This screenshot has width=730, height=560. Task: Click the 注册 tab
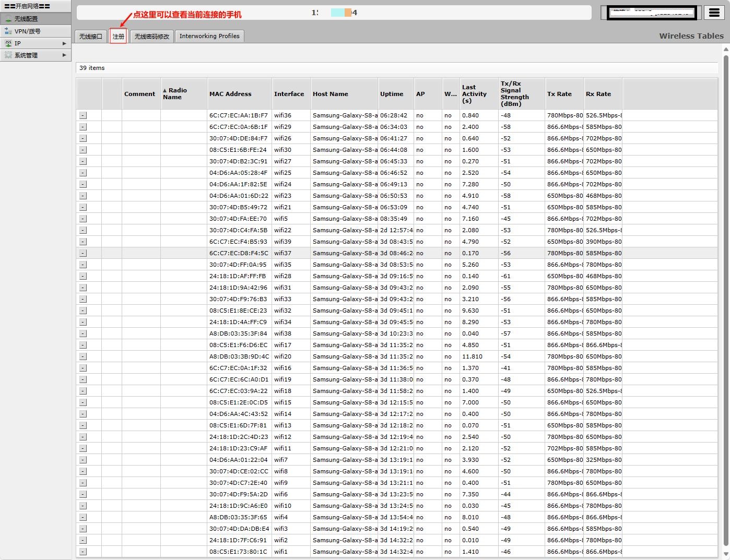tap(119, 37)
